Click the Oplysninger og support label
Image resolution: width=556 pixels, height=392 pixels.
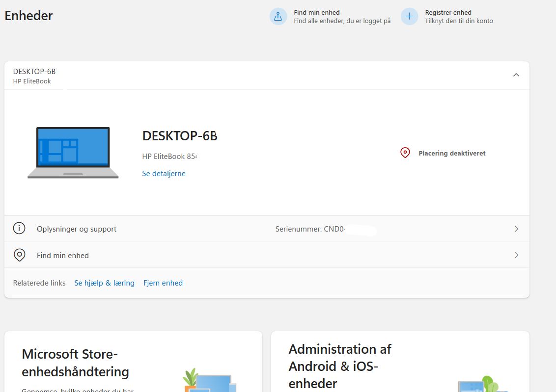77,229
